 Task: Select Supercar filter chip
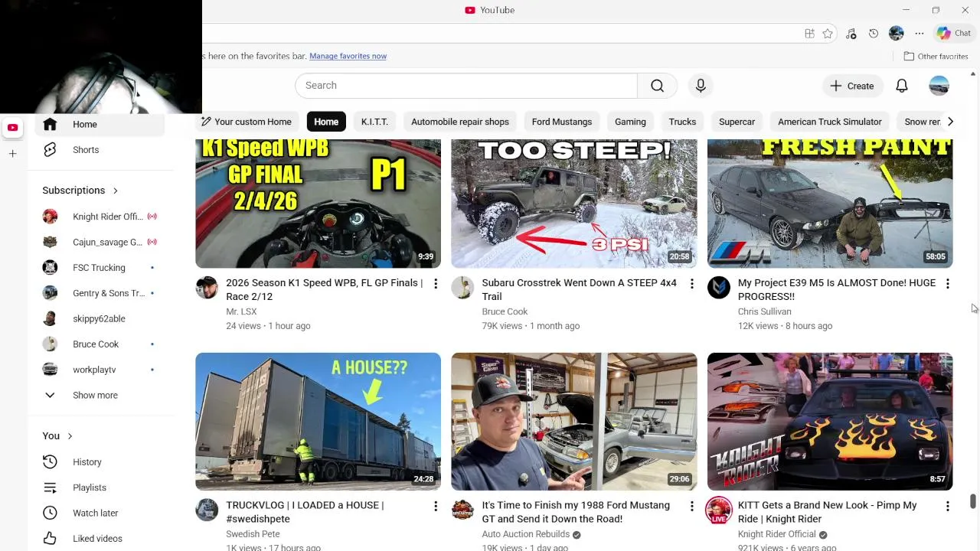(x=737, y=122)
